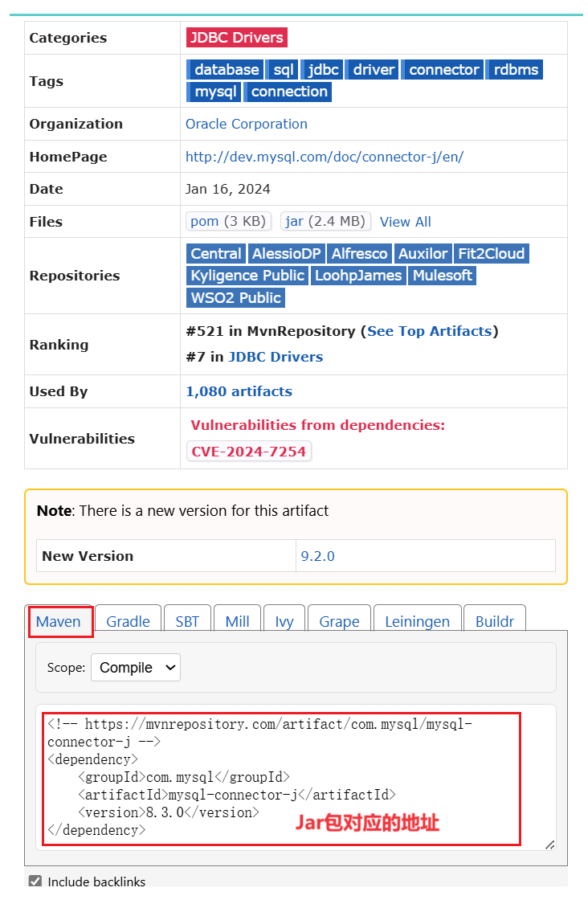Viewport: 588px width, 904px height.
Task: Select the driver tag
Action: click(373, 70)
